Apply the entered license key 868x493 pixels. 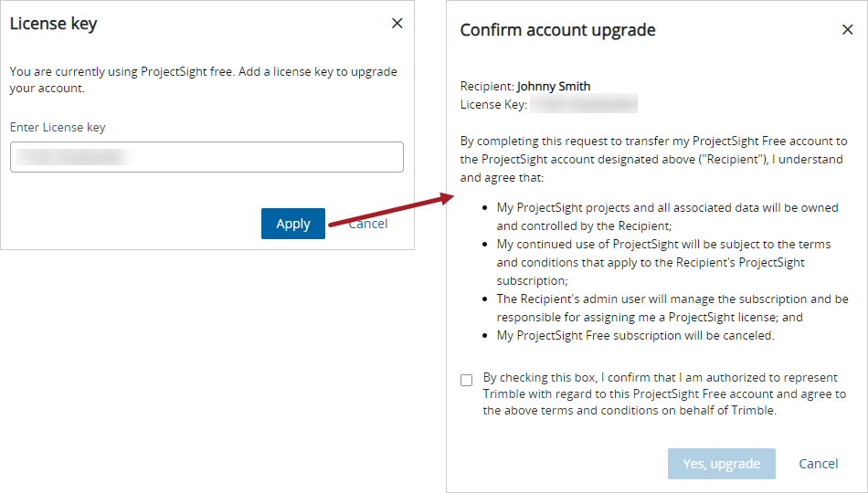(x=293, y=224)
